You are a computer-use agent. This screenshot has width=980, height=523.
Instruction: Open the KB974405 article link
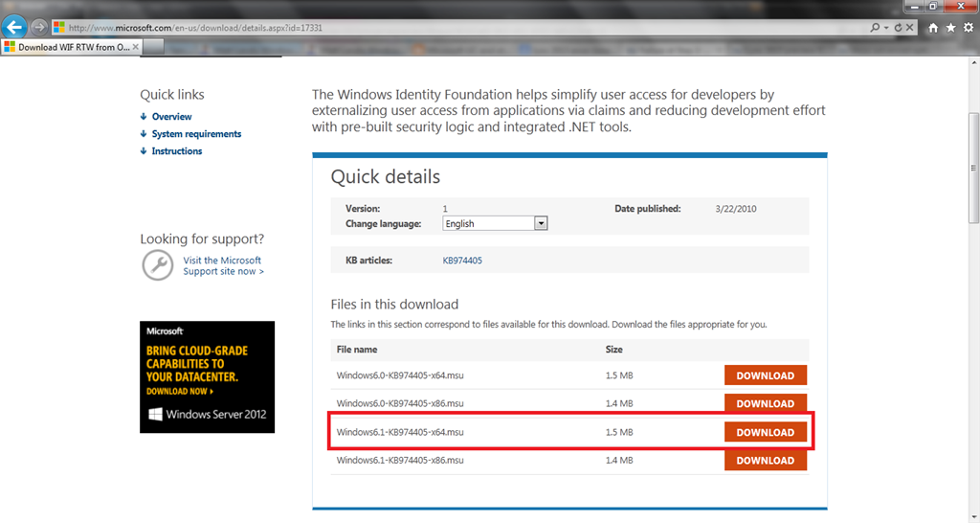click(x=462, y=261)
